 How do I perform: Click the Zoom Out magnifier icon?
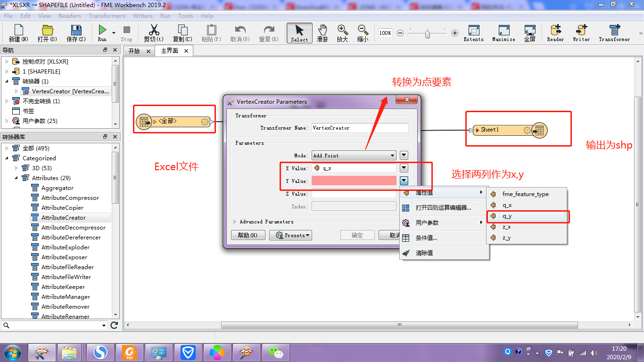[x=363, y=30]
